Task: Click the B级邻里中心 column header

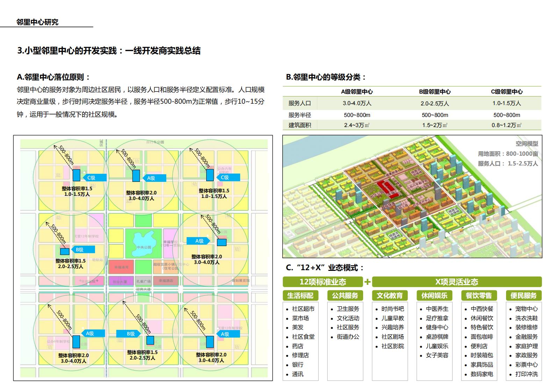Action: (435, 92)
